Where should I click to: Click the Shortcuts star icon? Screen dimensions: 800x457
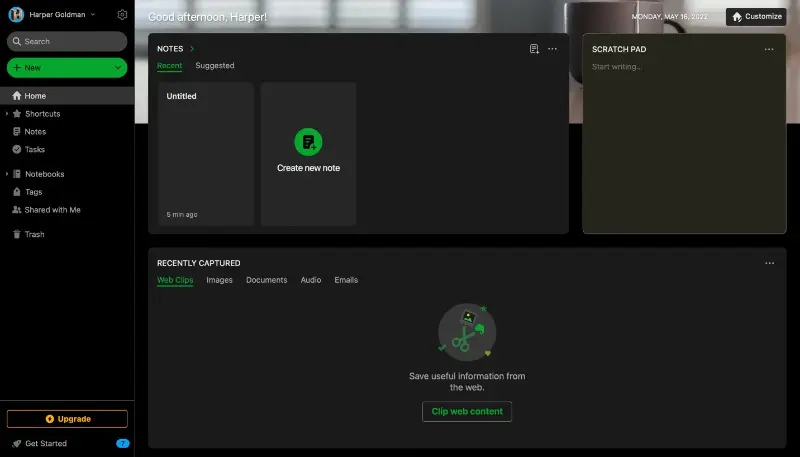point(17,114)
